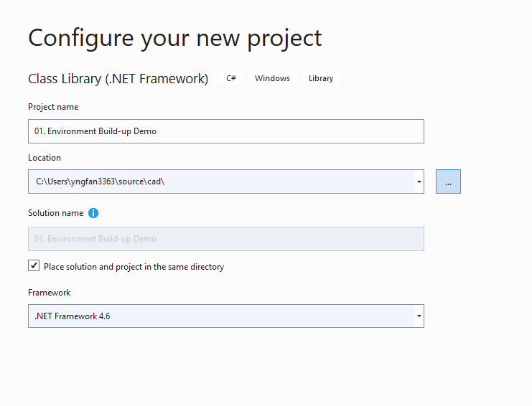Click the Library tag
Image resolution: width=532 pixels, height=406 pixels.
click(x=321, y=78)
